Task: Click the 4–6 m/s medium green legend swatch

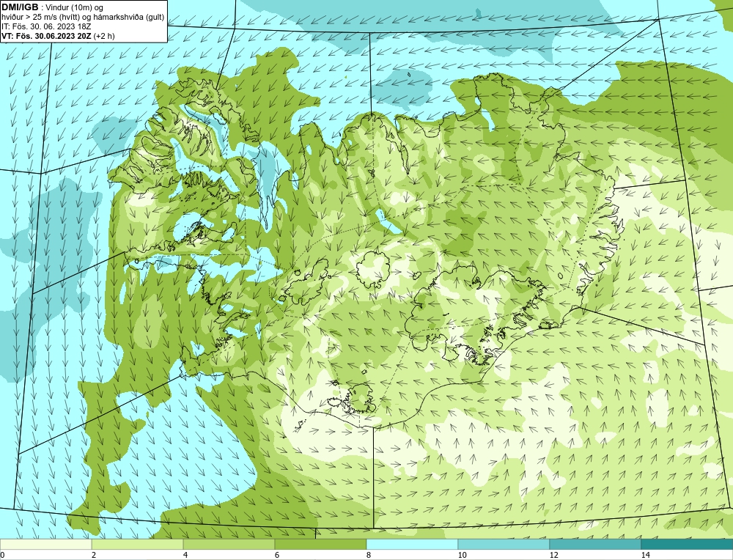Action: click(x=229, y=545)
